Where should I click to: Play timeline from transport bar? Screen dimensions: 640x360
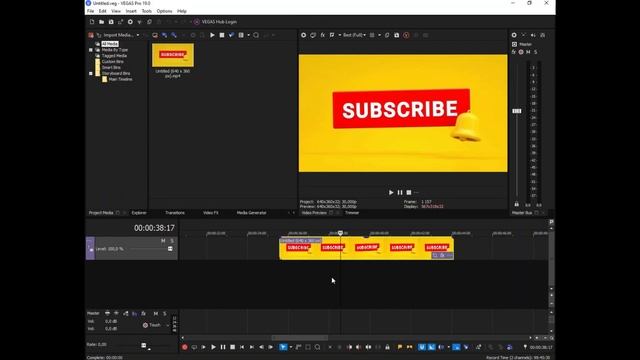[213, 347]
